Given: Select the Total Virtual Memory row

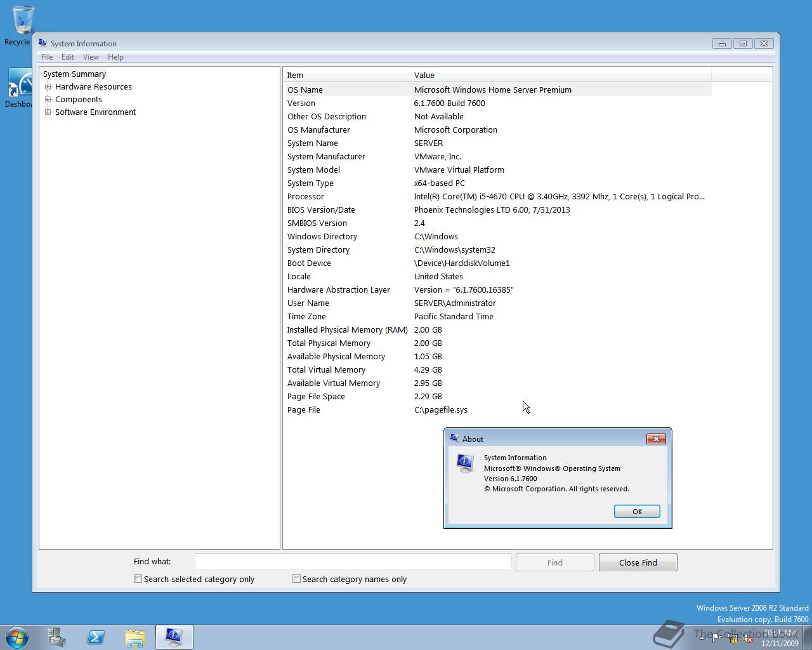Looking at the screenshot, I should click(497, 369).
